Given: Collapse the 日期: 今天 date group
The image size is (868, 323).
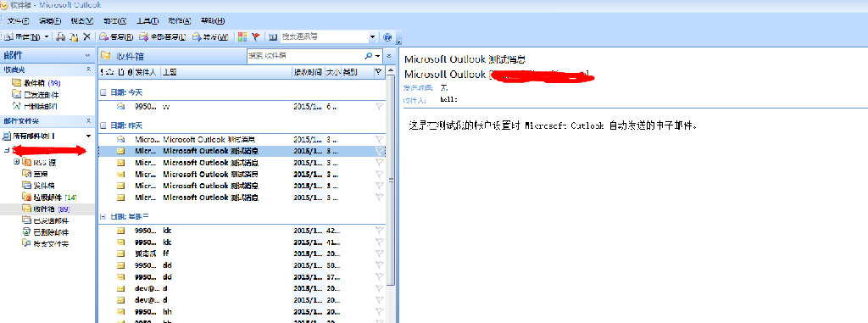Looking at the screenshot, I should point(103,92).
